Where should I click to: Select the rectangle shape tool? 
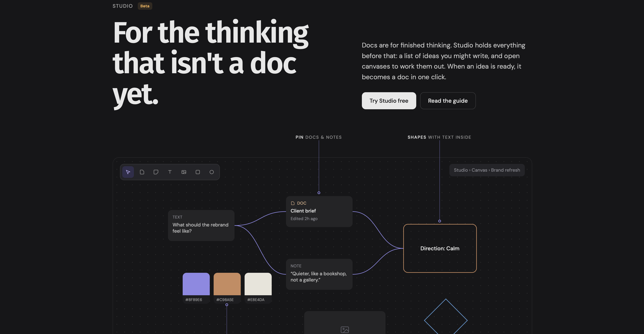tap(198, 172)
